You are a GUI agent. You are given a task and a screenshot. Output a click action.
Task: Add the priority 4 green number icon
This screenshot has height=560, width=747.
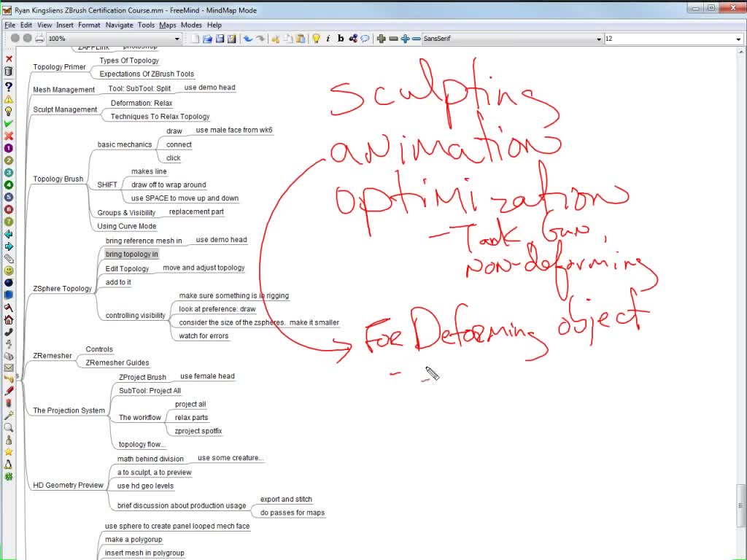9,184
